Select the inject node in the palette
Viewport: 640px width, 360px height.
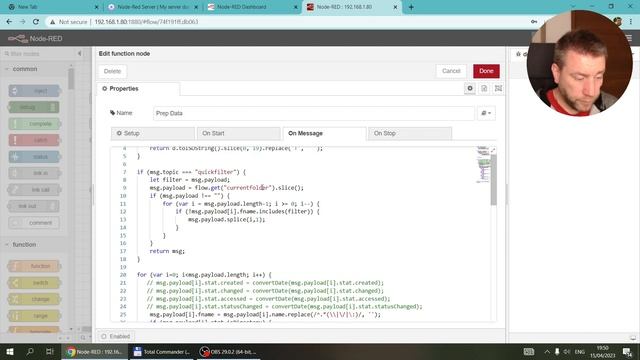pyautogui.click(x=34, y=91)
